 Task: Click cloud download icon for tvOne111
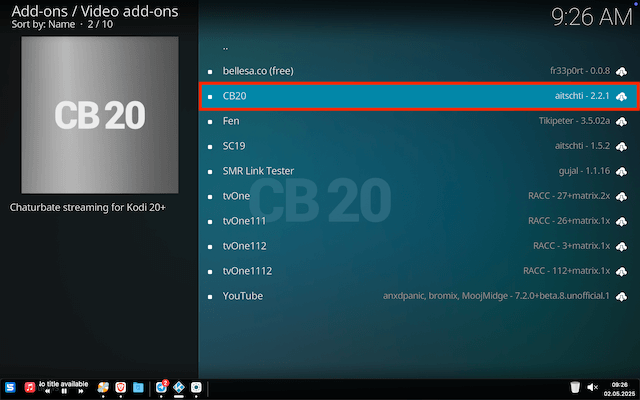(621, 222)
